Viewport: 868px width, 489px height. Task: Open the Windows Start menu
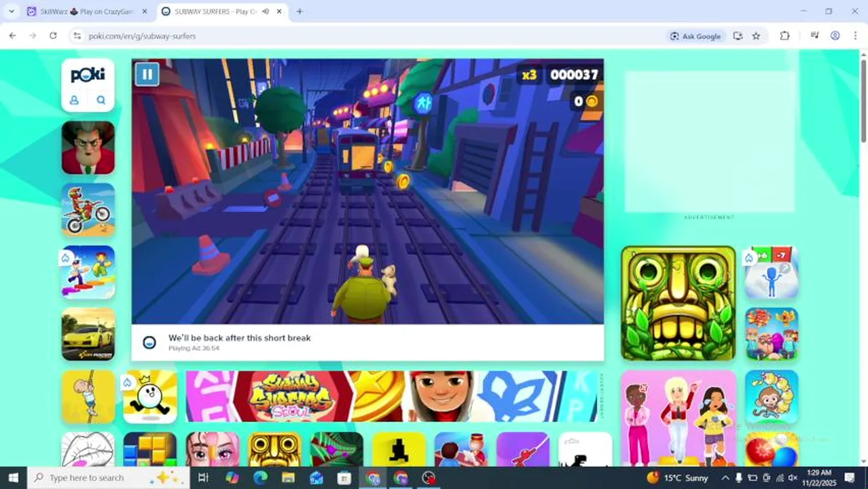point(13,477)
